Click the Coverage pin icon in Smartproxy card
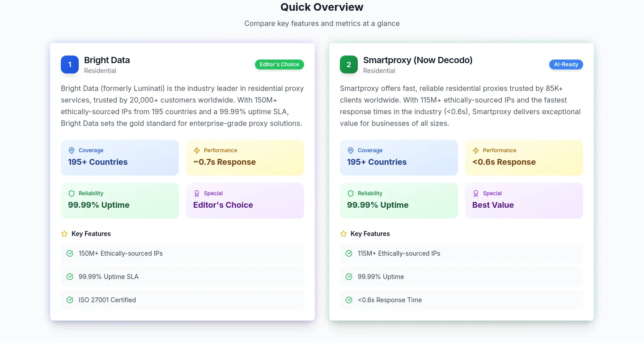The height and width of the screenshot is (343, 644). 351,150
